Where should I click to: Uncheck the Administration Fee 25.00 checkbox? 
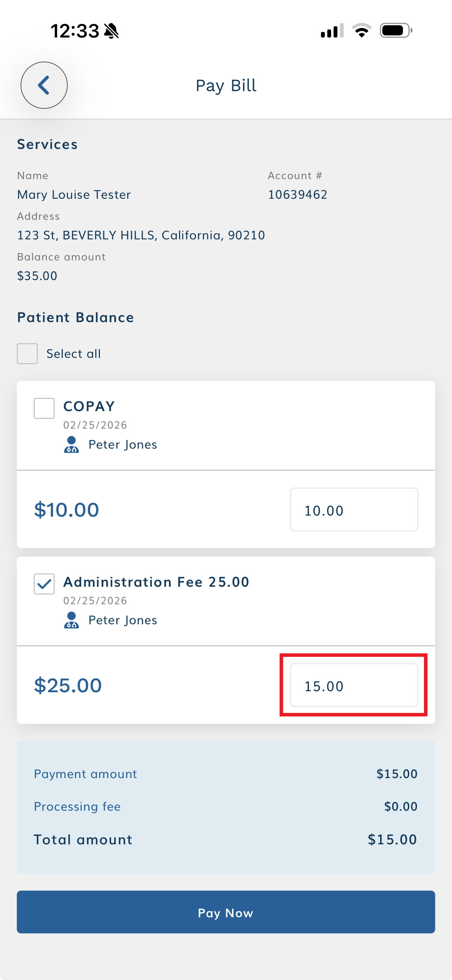(x=44, y=584)
